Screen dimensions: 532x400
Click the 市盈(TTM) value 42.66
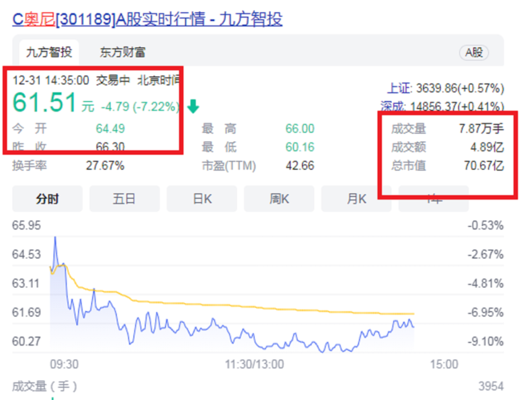300,166
